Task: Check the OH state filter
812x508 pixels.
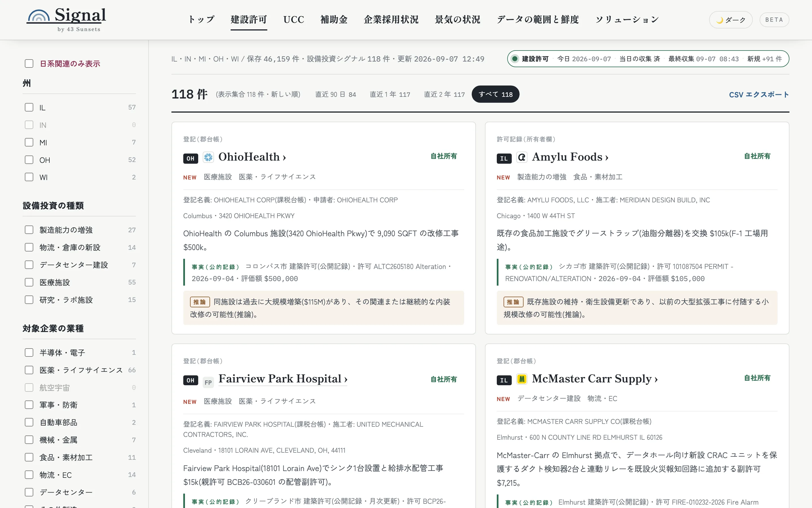Action: pos(29,159)
